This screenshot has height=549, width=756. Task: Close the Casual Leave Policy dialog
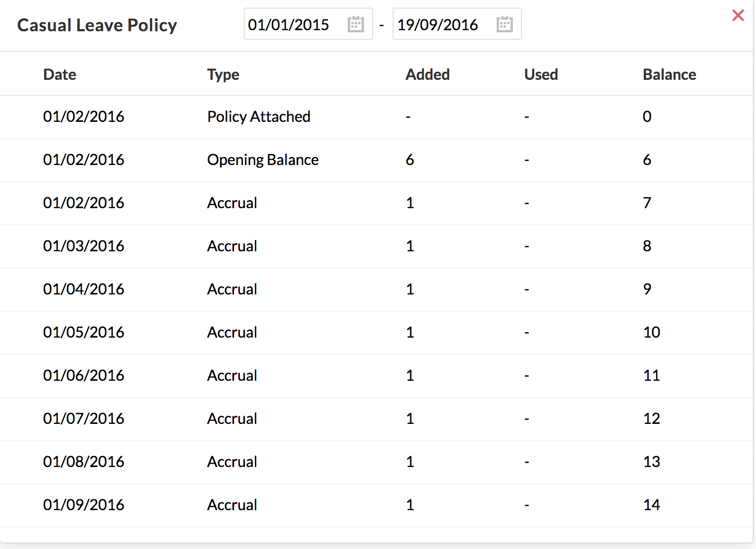point(738,16)
